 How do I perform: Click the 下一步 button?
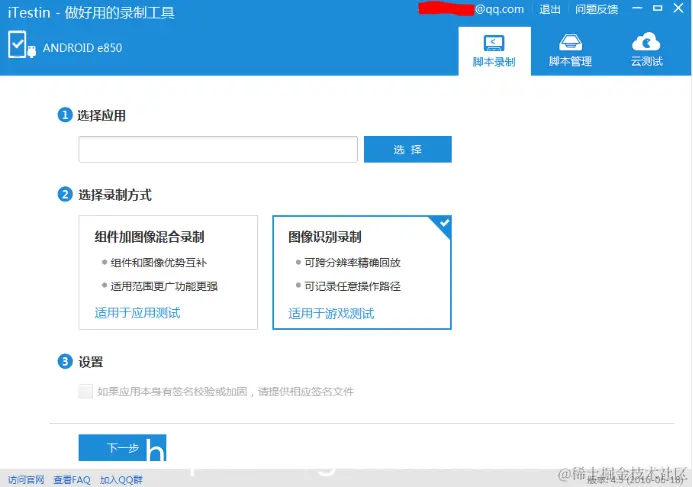coord(122,448)
